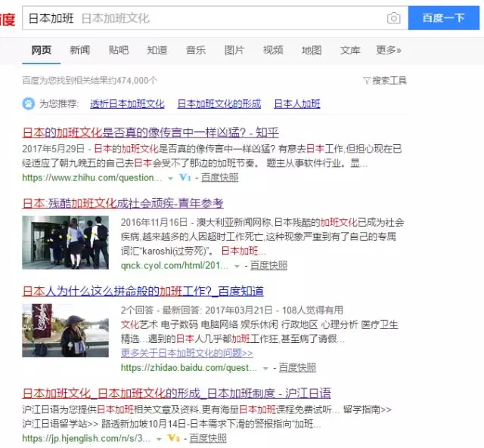Click the camera image search icon

393,18
